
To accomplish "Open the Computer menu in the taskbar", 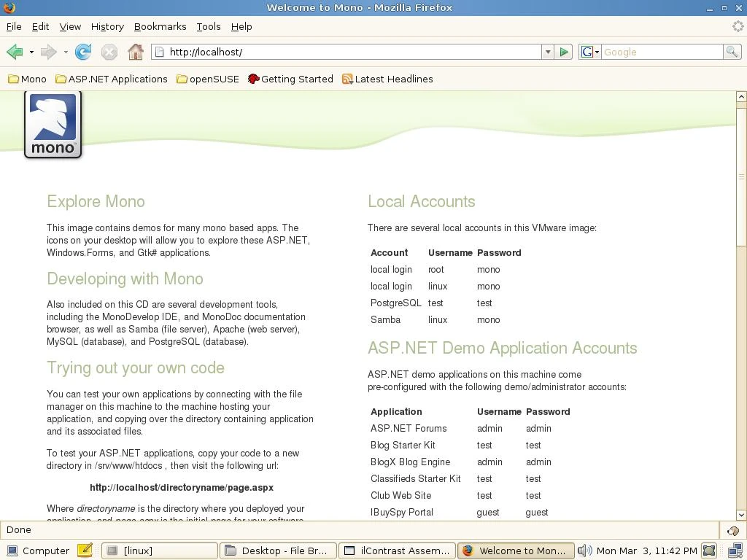I will pos(38,551).
